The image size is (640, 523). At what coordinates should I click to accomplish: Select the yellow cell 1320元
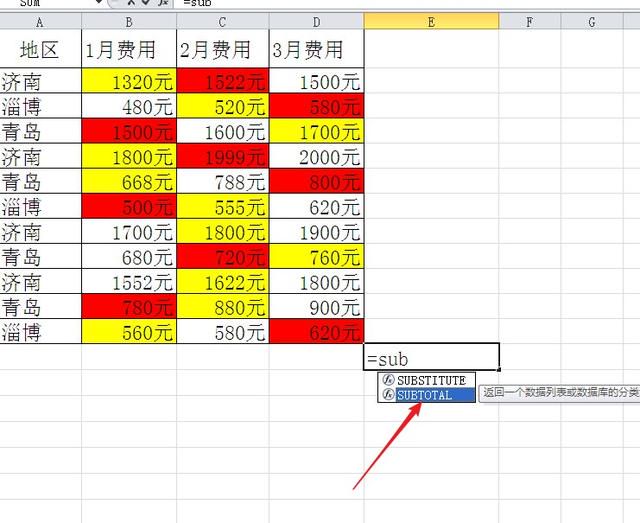point(129,81)
